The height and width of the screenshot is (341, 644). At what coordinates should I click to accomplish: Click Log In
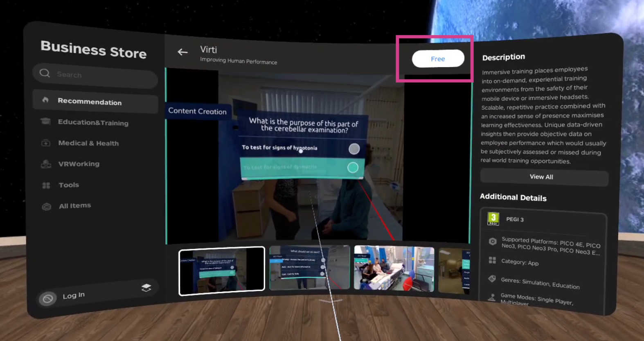[74, 296]
